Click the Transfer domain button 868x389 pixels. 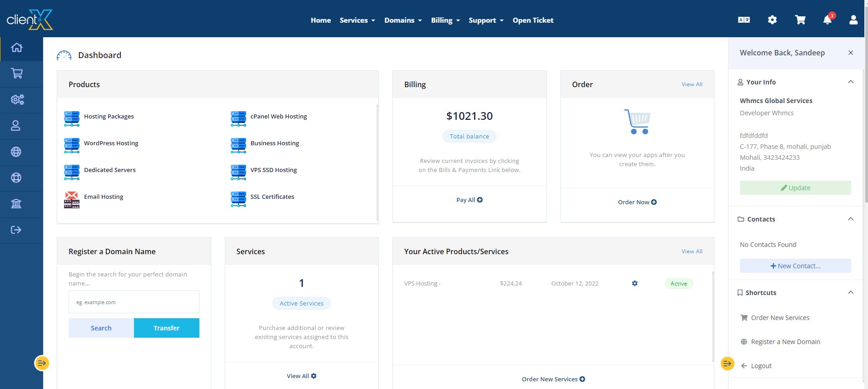(166, 328)
